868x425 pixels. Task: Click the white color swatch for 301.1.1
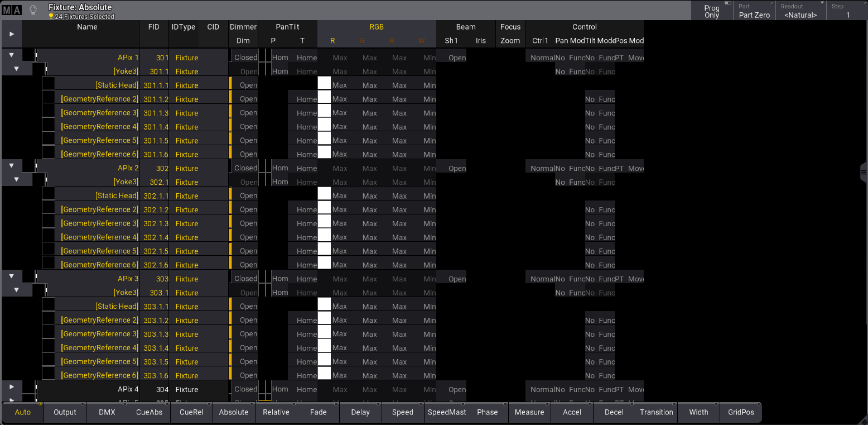click(x=324, y=84)
